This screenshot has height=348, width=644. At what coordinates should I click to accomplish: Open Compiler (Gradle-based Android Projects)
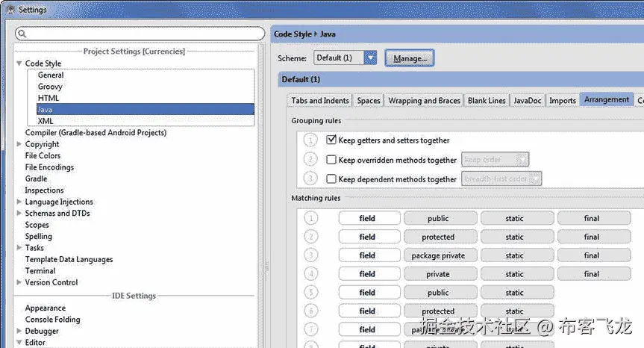(x=96, y=133)
